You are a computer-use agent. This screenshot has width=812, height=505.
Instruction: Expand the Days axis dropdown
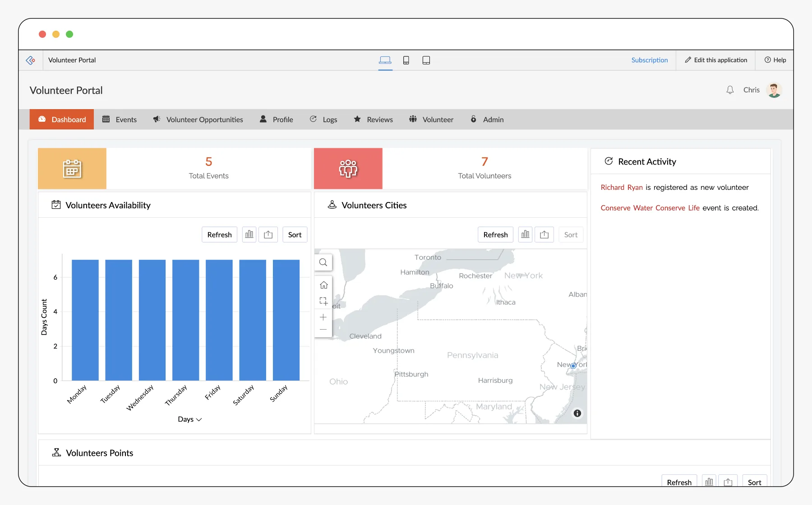click(189, 419)
